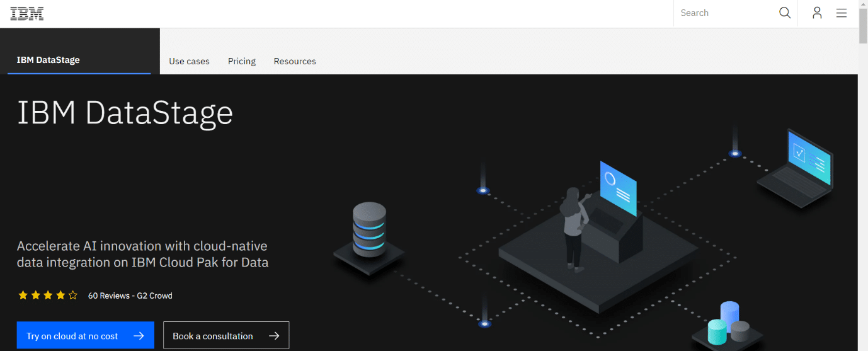Open the Pricing tab

242,61
